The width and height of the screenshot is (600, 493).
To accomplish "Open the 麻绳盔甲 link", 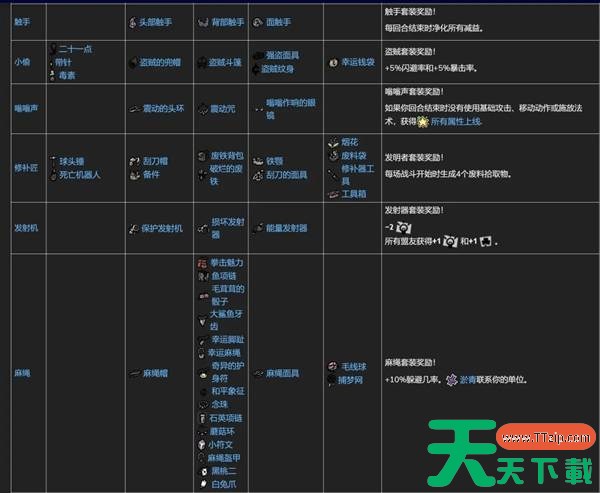I will tap(224, 458).
